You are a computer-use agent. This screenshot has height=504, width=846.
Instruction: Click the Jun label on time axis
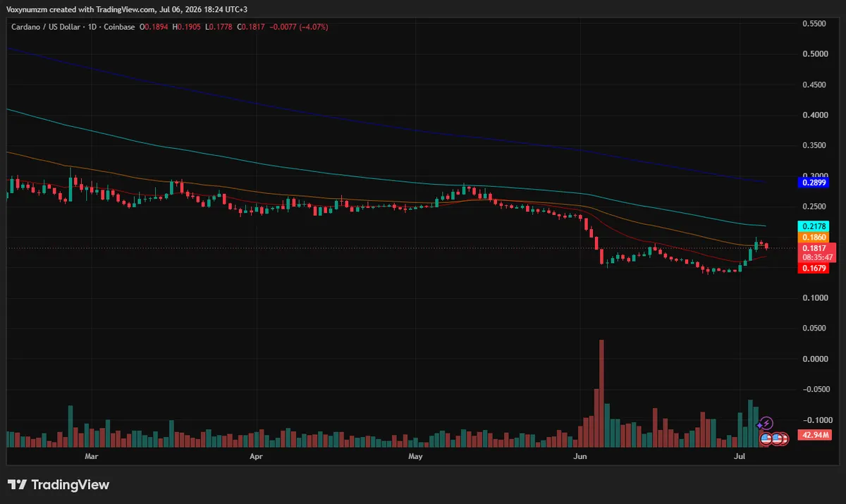tap(580, 457)
